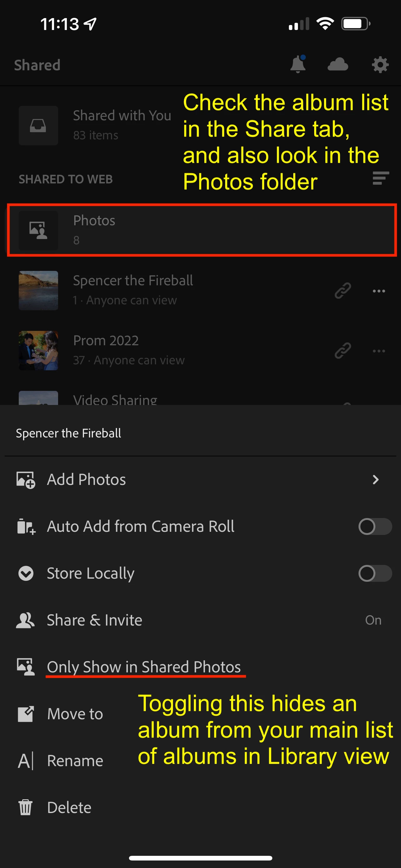Enable Auto Add from Camera Roll

click(x=375, y=526)
